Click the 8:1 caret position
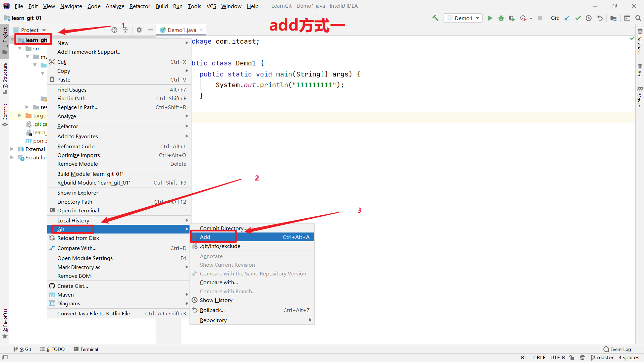This screenshot has width=644, height=362. (524, 358)
